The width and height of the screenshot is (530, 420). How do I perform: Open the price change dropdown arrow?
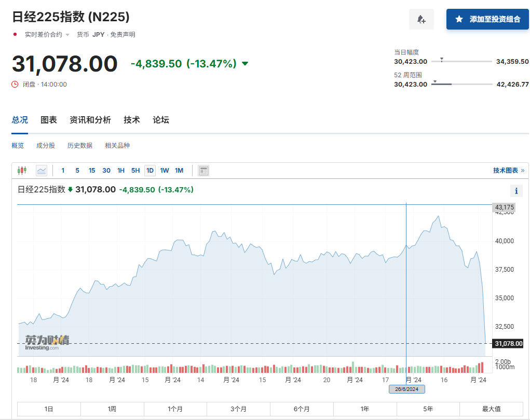click(245, 64)
